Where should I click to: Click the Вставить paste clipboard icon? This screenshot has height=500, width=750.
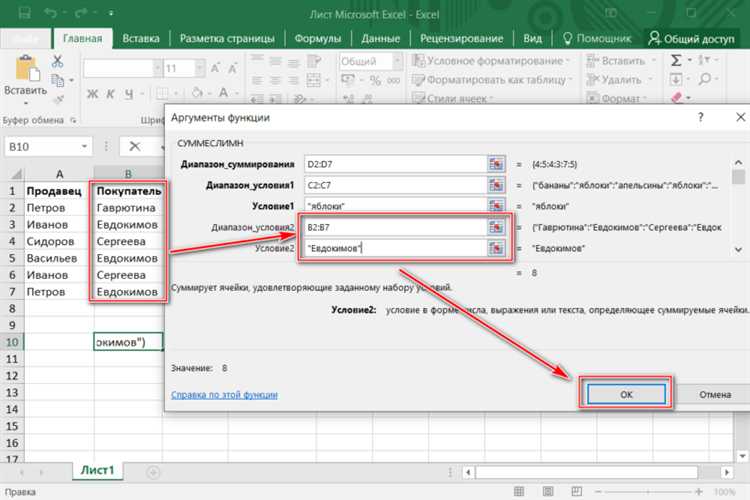pyautogui.click(x=25, y=69)
